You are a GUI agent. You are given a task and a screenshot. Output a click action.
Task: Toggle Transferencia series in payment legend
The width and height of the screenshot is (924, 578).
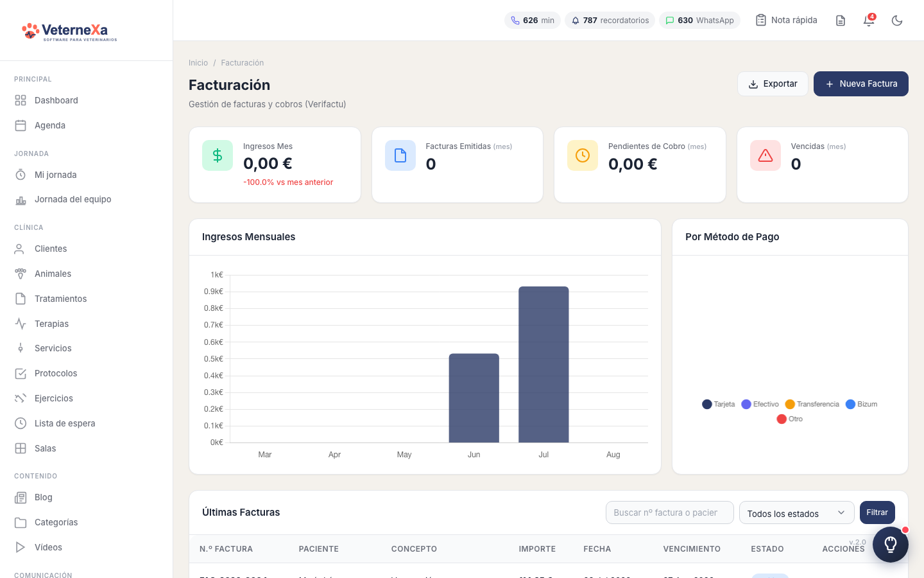tap(812, 404)
